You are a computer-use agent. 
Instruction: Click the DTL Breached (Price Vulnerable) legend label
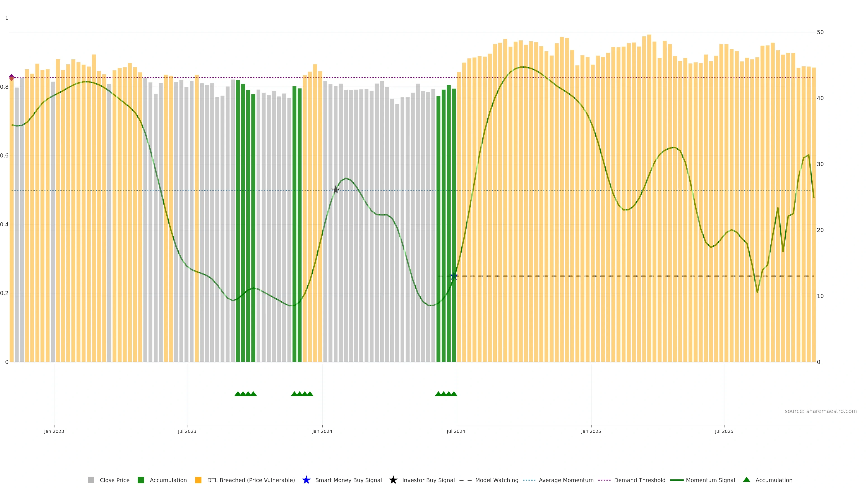pyautogui.click(x=251, y=480)
